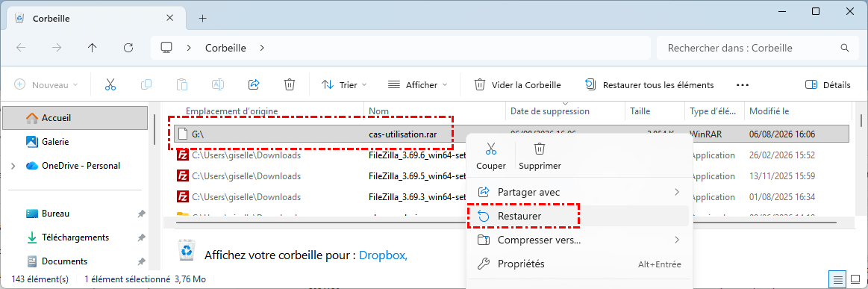This screenshot has height=289, width=868.
Task: Switch to large thumbnails view icon
Action: (855, 279)
